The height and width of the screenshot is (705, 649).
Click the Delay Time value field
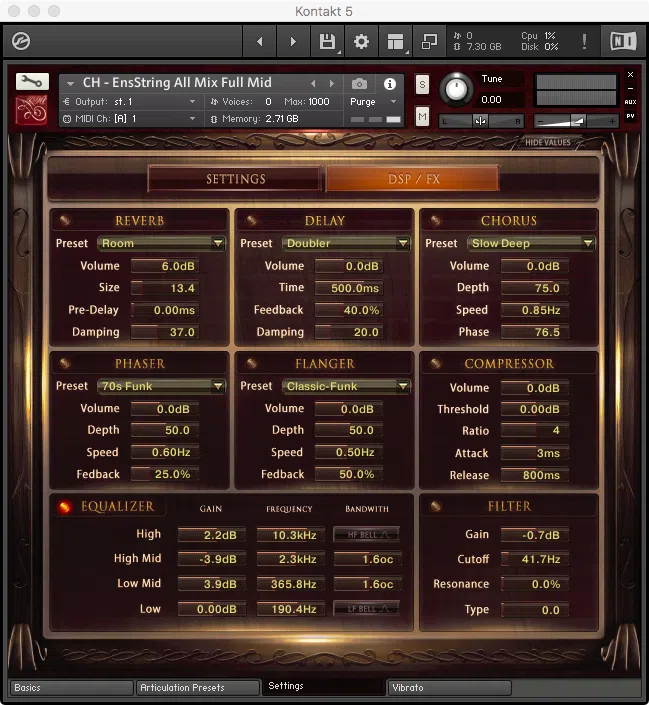point(348,288)
